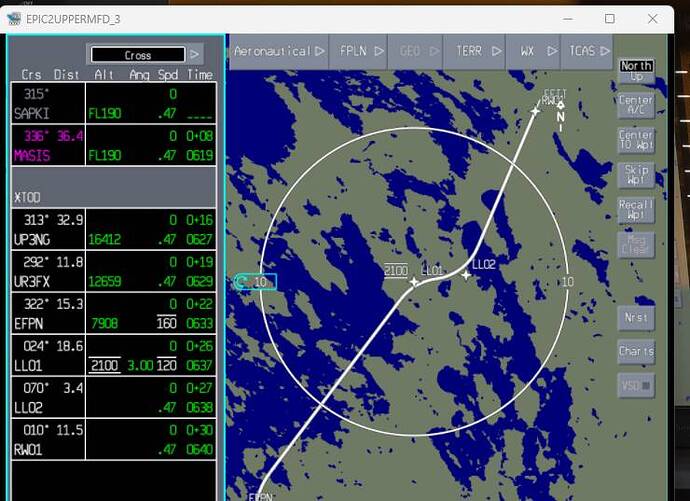Click the Skip Wpt button
The height and width of the screenshot is (501, 690).
[x=636, y=175]
